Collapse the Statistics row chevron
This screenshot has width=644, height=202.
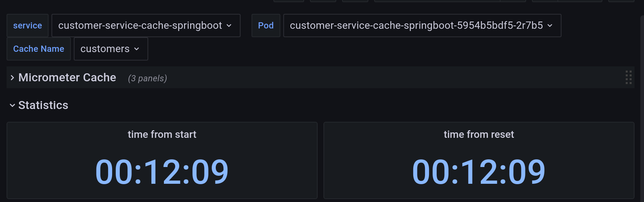[x=12, y=105]
